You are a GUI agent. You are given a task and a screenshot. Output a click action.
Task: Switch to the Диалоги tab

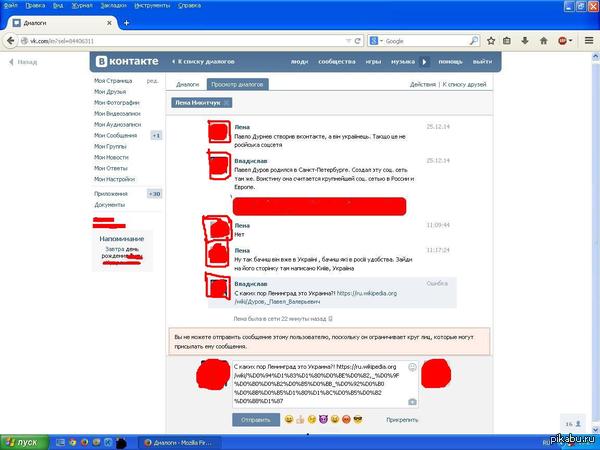[187, 84]
